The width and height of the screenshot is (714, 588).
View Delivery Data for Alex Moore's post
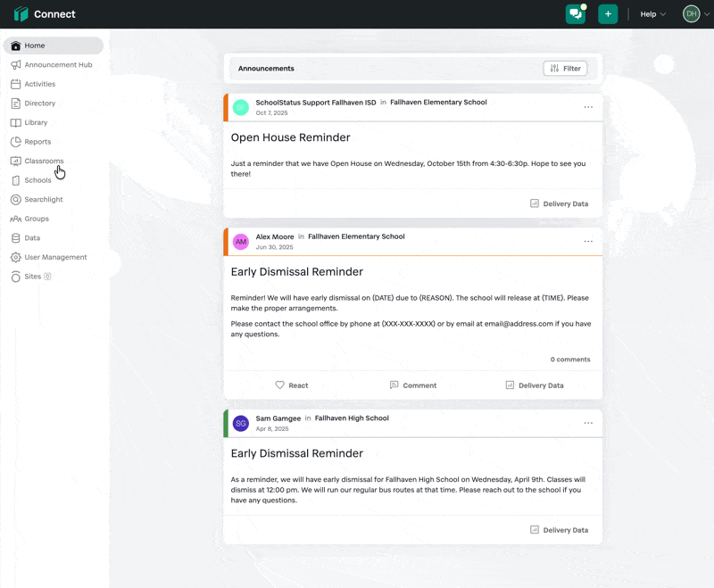pyautogui.click(x=535, y=385)
